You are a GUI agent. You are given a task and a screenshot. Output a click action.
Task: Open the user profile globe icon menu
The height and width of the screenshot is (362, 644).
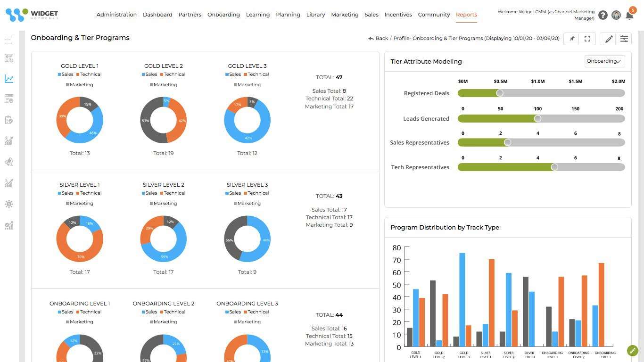pyautogui.click(x=616, y=15)
